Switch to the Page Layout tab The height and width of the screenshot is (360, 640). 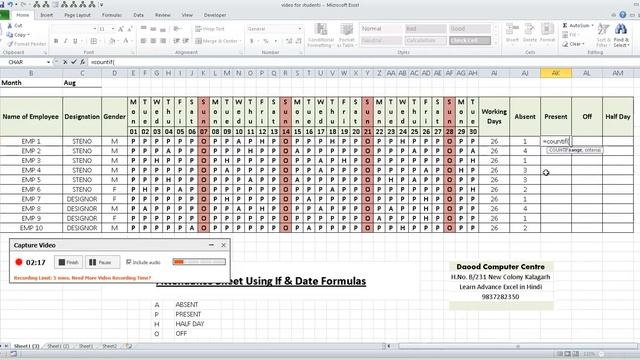[x=78, y=15]
